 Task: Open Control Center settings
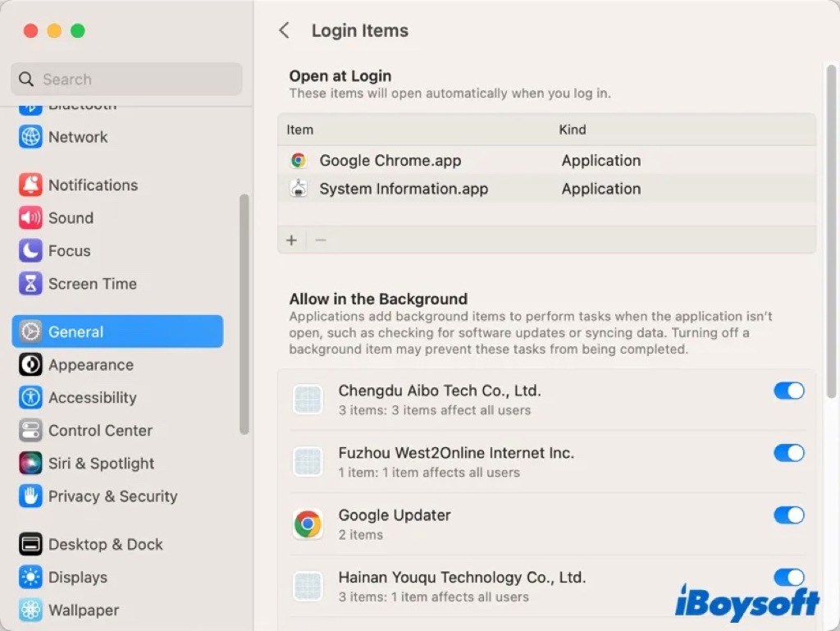tap(100, 430)
